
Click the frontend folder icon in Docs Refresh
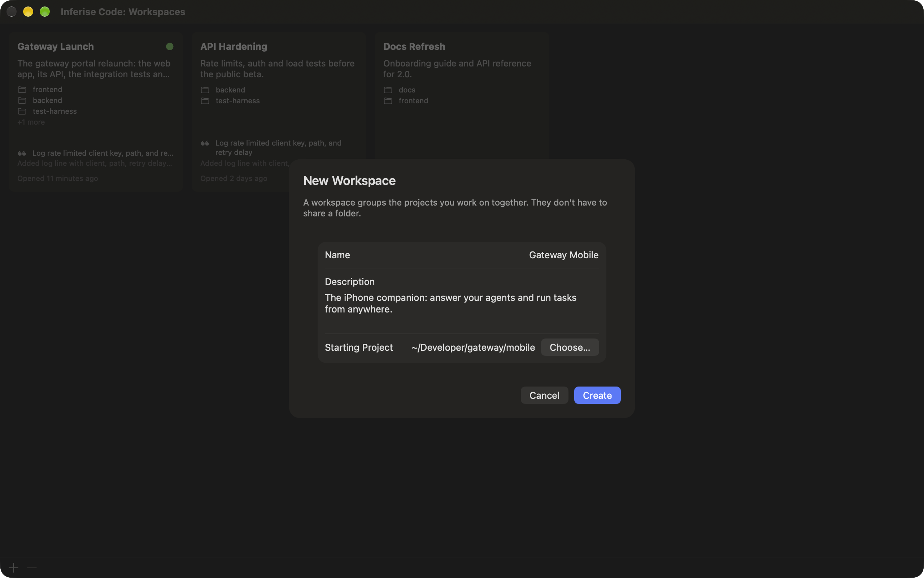tap(388, 100)
